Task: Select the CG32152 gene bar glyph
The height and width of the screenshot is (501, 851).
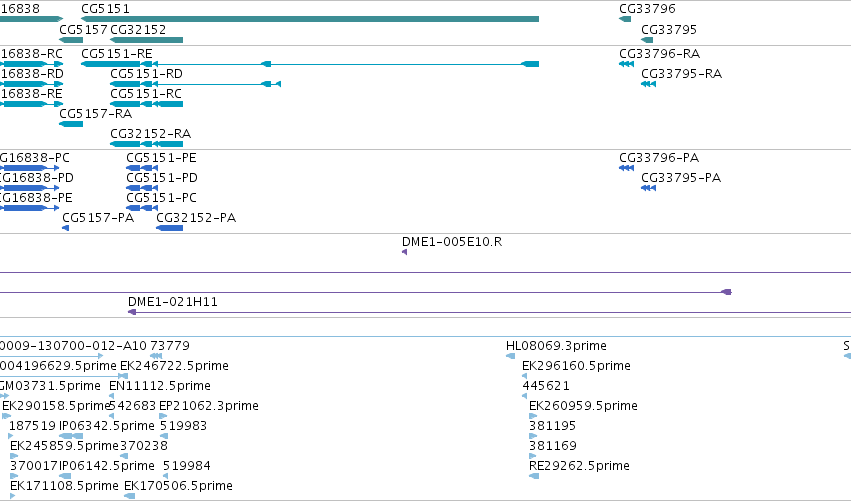Action: [147, 40]
